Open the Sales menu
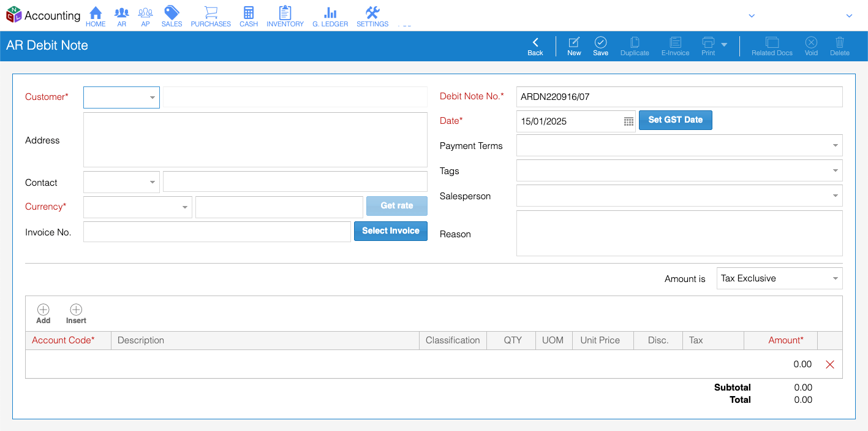868x431 pixels. pos(172,13)
